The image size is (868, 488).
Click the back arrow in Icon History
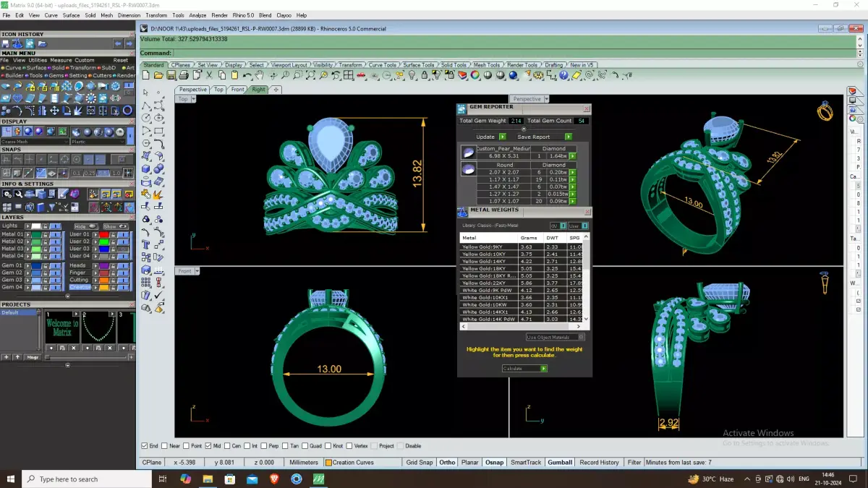118,44
